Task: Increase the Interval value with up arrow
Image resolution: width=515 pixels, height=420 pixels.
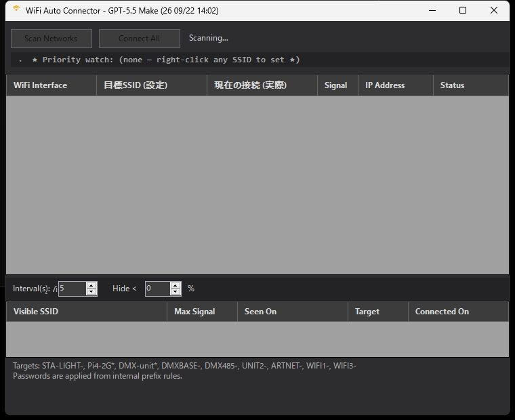Action: [x=91, y=285]
